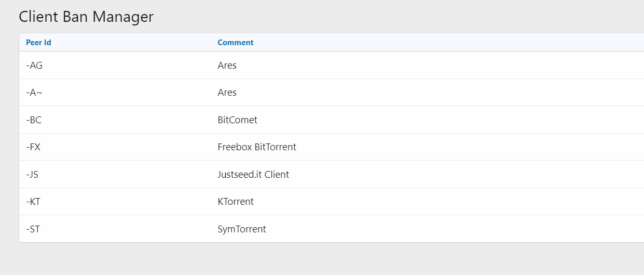Sort by the Comment column header

pyautogui.click(x=235, y=43)
